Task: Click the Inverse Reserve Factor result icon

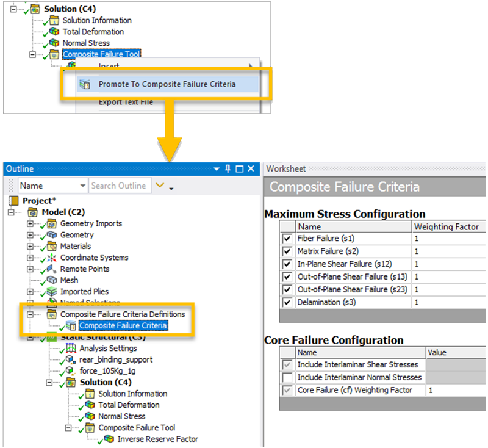Action: 110,439
